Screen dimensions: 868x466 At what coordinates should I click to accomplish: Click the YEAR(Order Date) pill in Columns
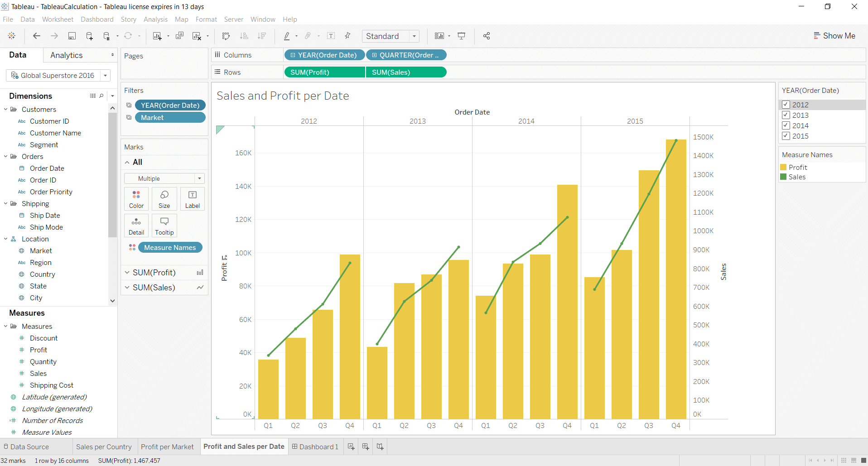tap(324, 55)
